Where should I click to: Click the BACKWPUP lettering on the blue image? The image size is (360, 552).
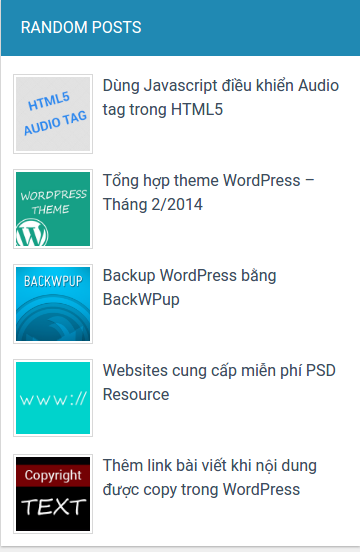tap(53, 282)
